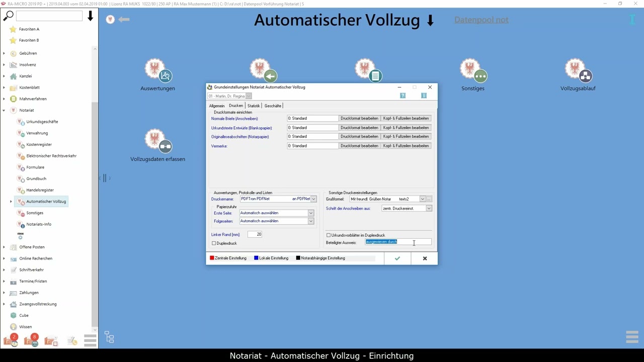Switch to the Statistik tab
Viewport: 644px width, 362px height.
254,106
